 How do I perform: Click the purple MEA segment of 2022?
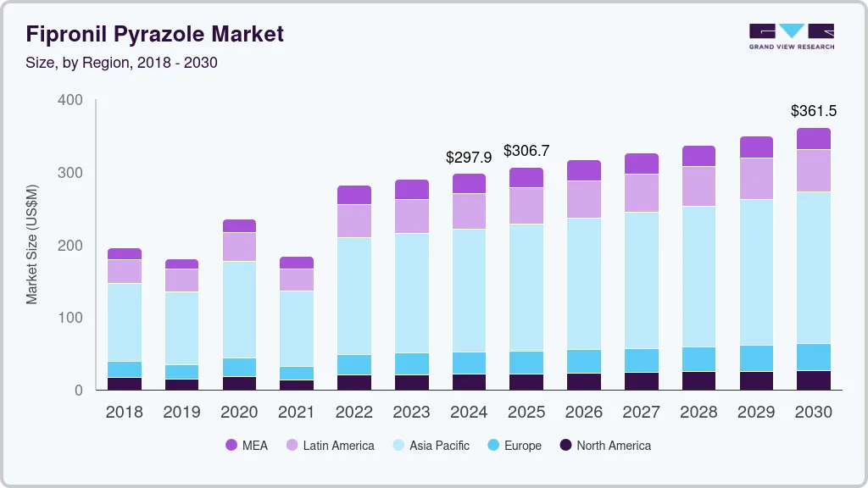click(x=354, y=193)
